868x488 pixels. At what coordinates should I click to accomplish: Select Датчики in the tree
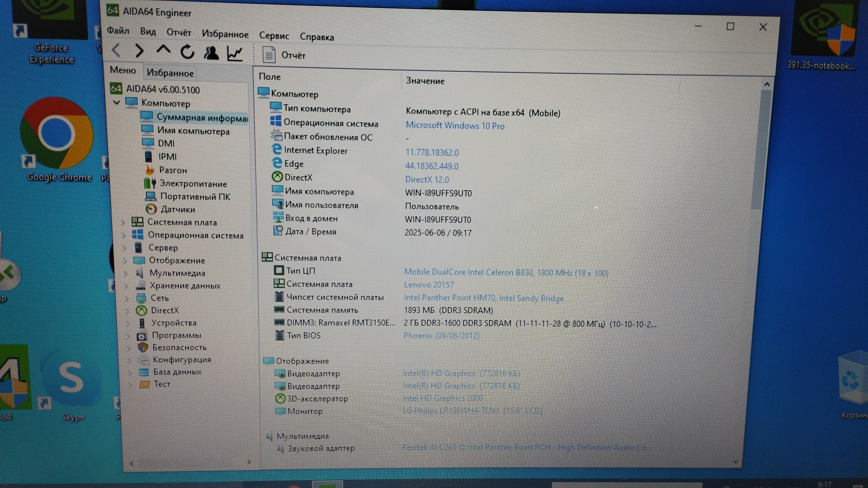(178, 209)
